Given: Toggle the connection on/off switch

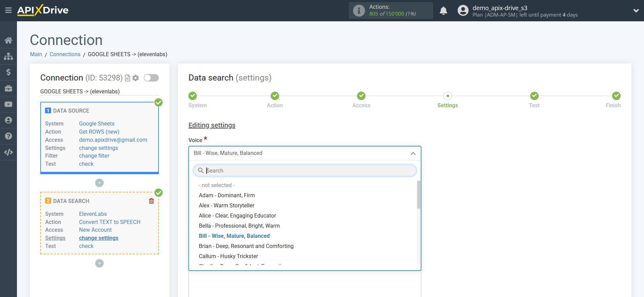Looking at the screenshot, I should pyautogui.click(x=151, y=78).
